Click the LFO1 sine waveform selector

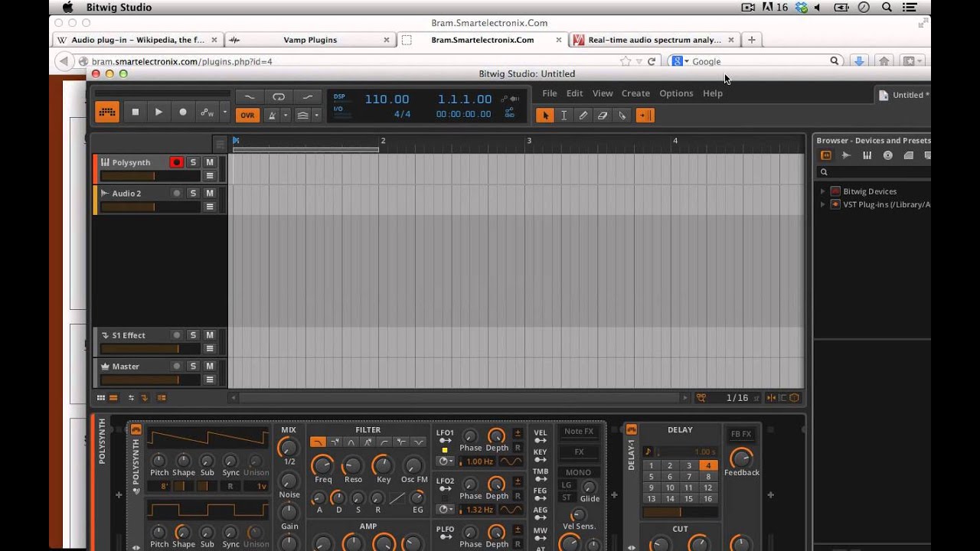(x=511, y=461)
